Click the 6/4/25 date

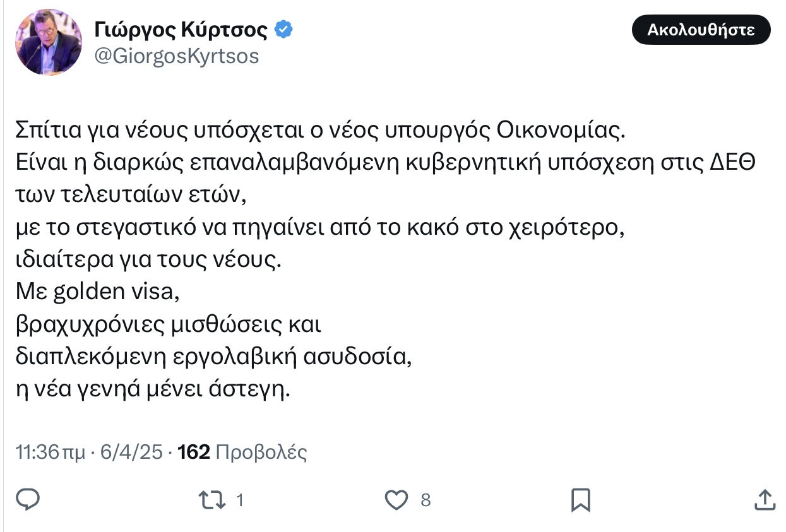coord(133,452)
